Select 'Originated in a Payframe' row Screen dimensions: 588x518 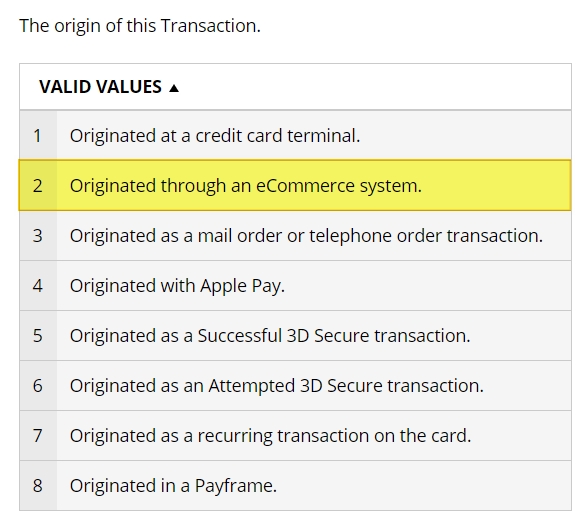tap(296, 485)
